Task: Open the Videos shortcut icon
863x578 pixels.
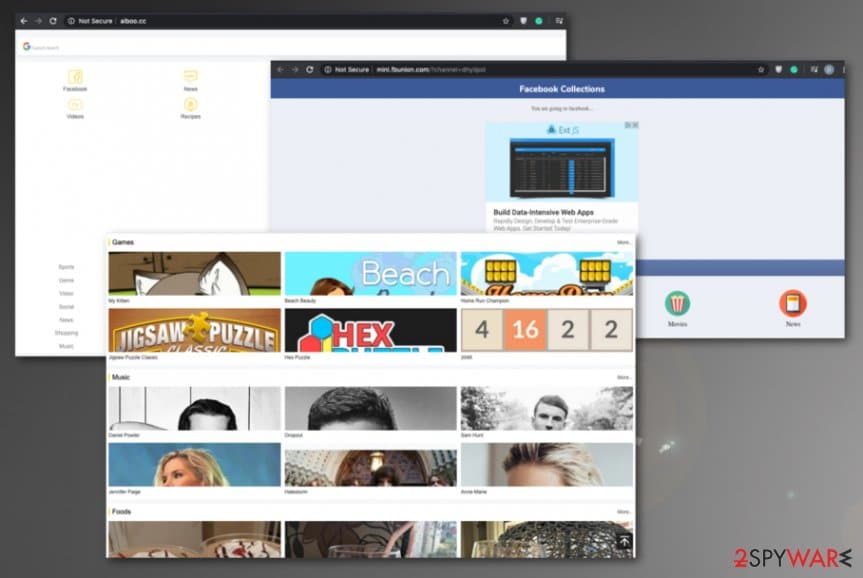Action: pos(75,104)
